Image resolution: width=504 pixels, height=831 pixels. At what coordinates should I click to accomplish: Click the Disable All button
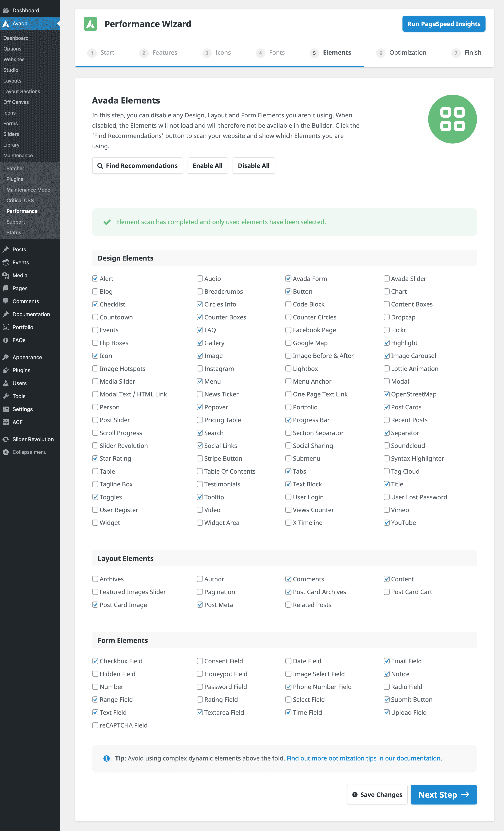(x=254, y=166)
